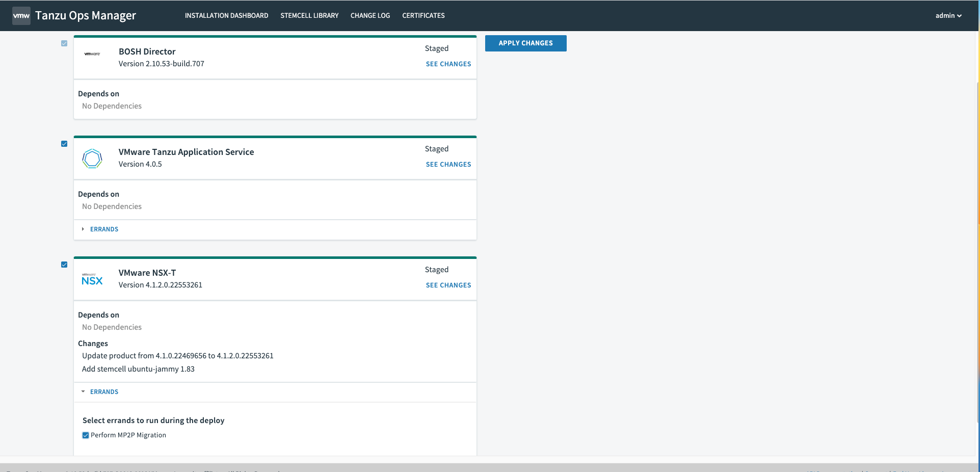Click the VMware NSX-T product name
980x472 pixels.
pos(147,273)
